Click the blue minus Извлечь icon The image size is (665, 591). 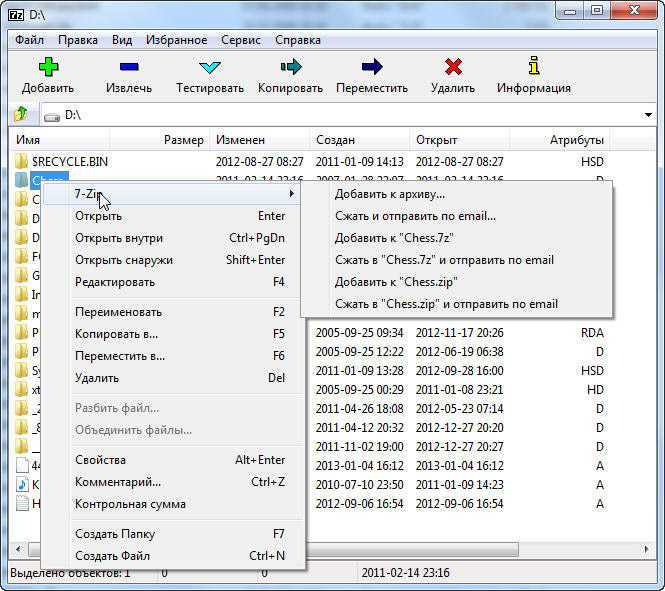point(129,67)
